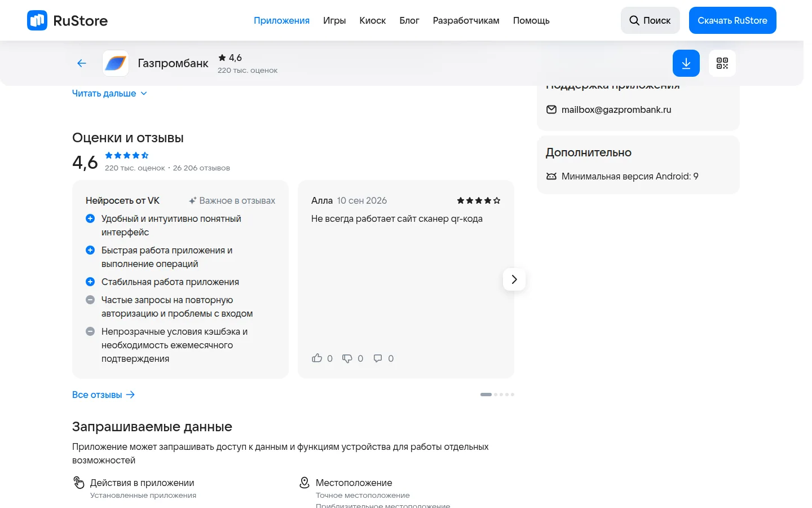Screen dimensions: 812x508
Task: Open the Приложения tab
Action: [x=281, y=20]
